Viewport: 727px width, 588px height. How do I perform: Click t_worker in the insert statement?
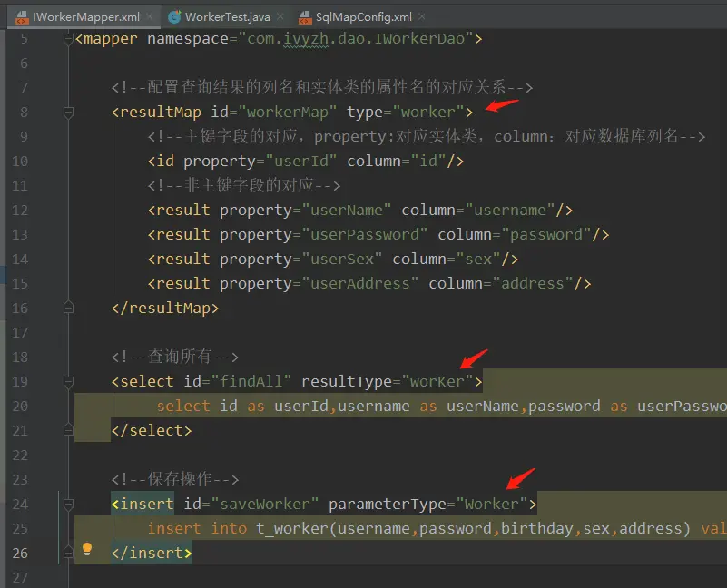point(291,529)
